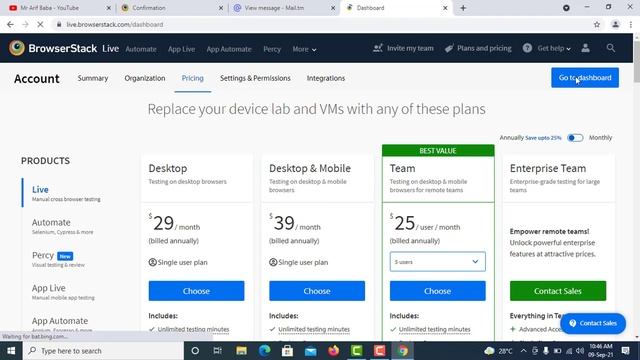Open Chrome icon in taskbar

pos(403,351)
